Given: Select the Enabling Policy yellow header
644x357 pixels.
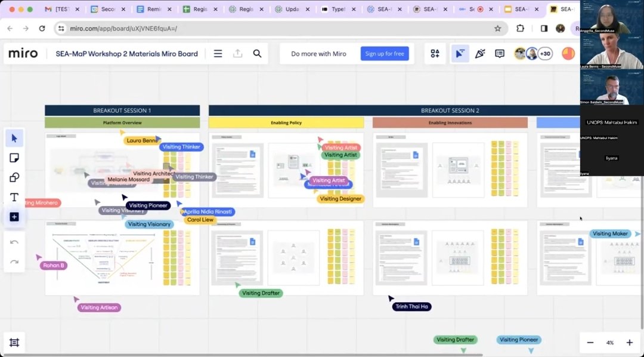Looking at the screenshot, I should [286, 122].
